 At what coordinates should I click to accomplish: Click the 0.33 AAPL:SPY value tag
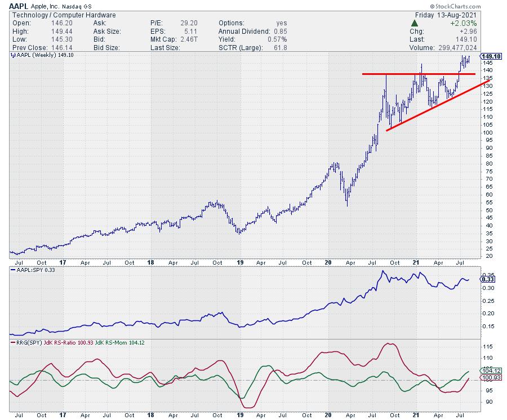488,278
